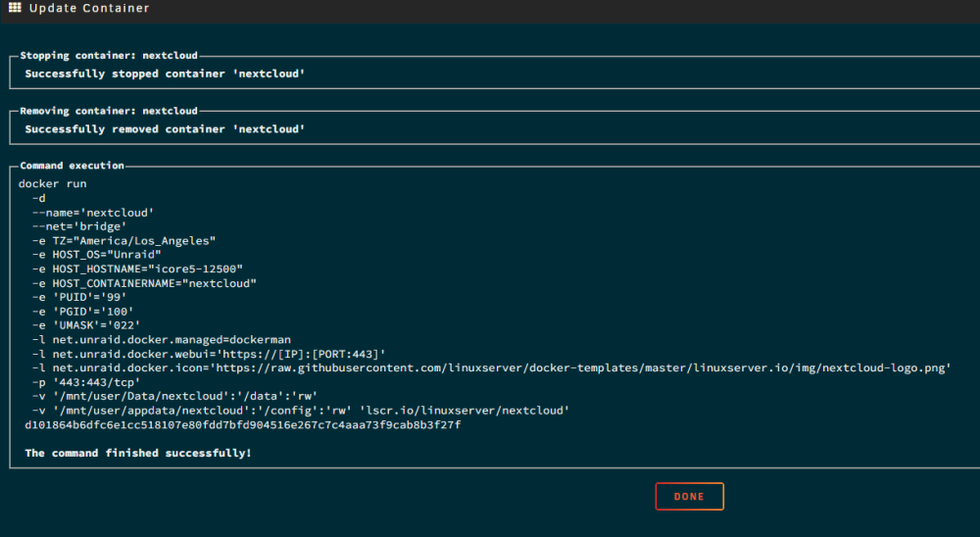The image size is (980, 537).
Task: Click the /mnt/user/Data/nextcloud volume line
Action: pyautogui.click(x=175, y=396)
